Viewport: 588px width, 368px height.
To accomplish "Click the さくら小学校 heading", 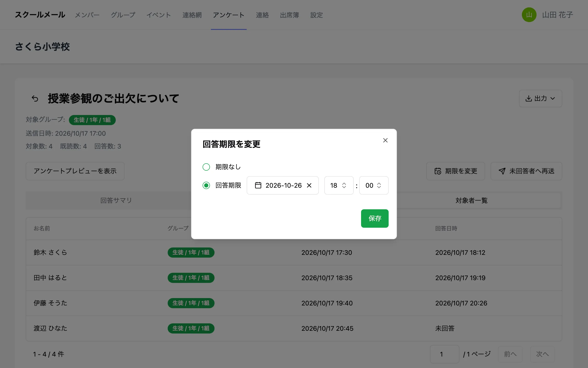I will (x=42, y=47).
